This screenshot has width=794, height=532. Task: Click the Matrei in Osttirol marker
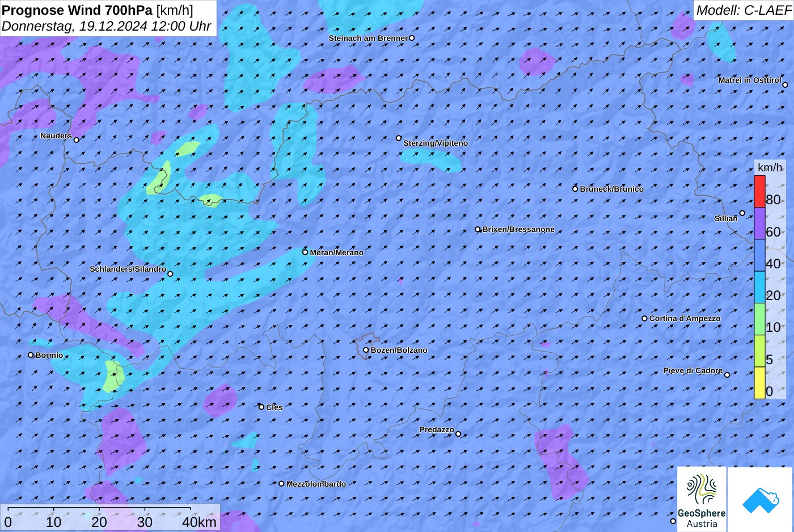(785, 85)
